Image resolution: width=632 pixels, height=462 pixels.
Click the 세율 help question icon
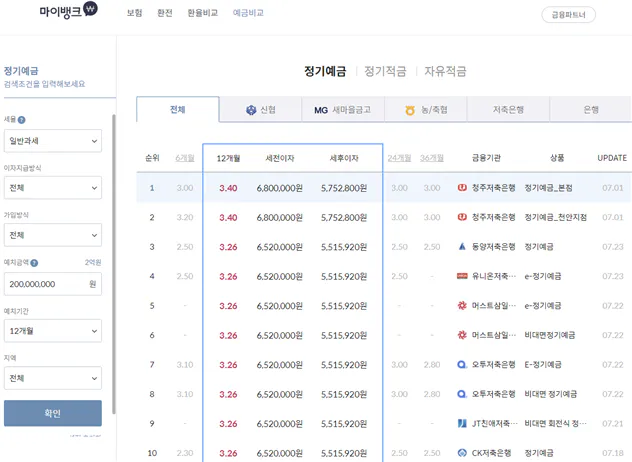[x=22, y=120]
